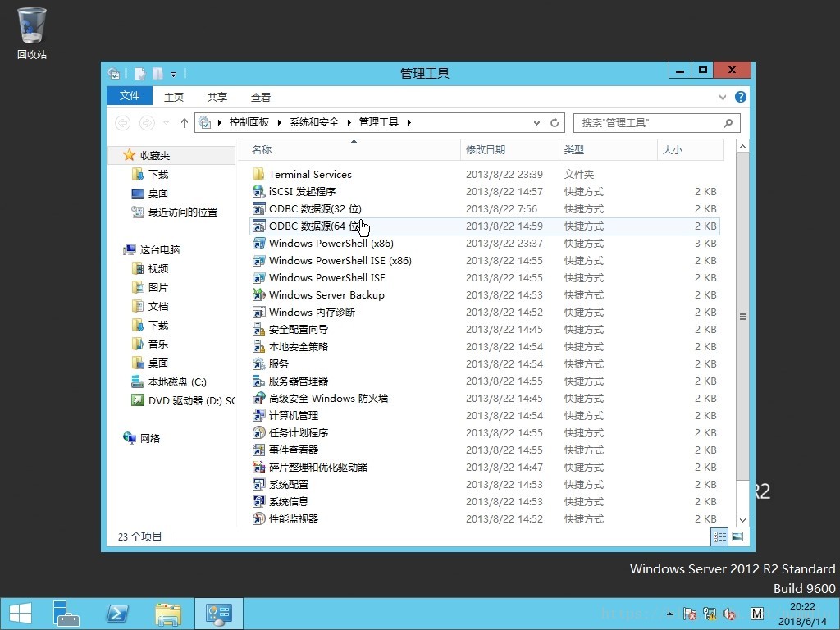Select the 服务 gear icon

tap(258, 363)
